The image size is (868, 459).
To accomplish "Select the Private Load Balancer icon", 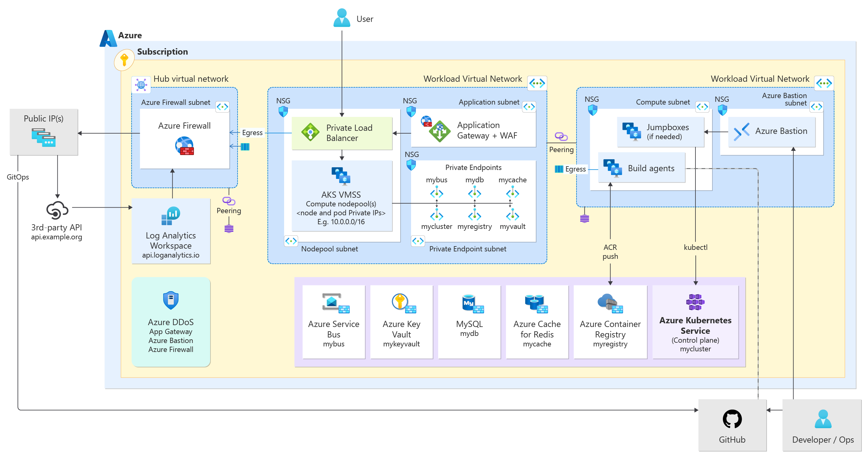I will point(310,132).
